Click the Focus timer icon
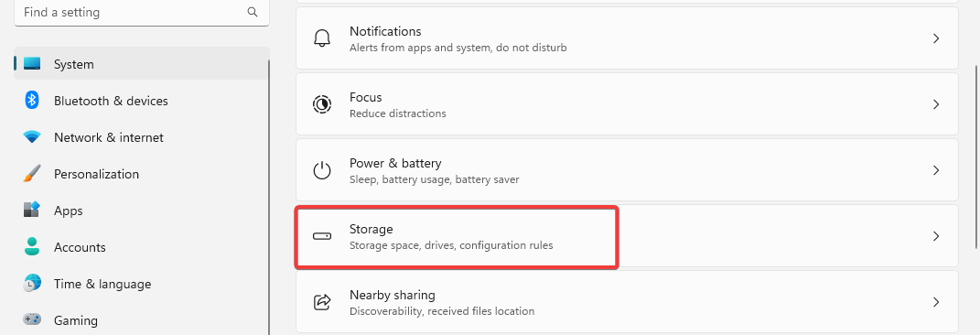This screenshot has height=335, width=980. click(x=322, y=104)
